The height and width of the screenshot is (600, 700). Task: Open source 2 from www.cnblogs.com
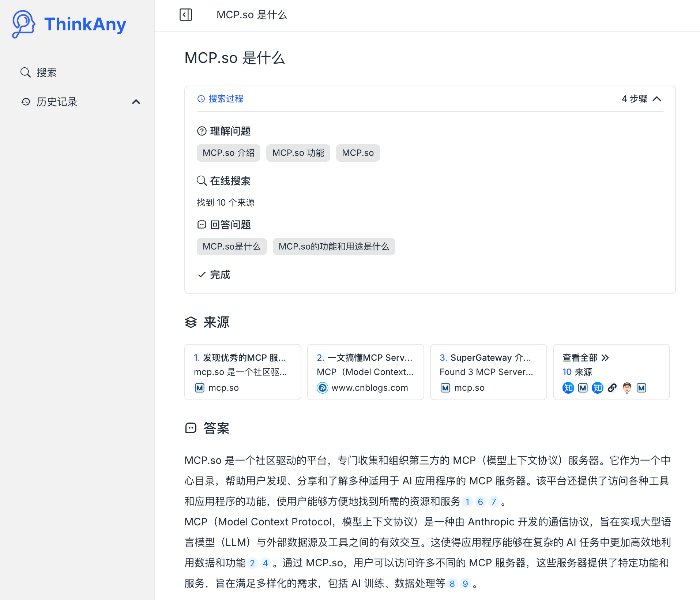365,372
